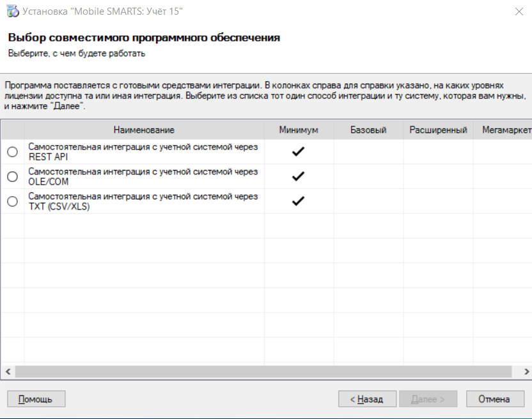Click the Мегамаркет column header
This screenshot has height=419, width=532.
pyautogui.click(x=503, y=130)
